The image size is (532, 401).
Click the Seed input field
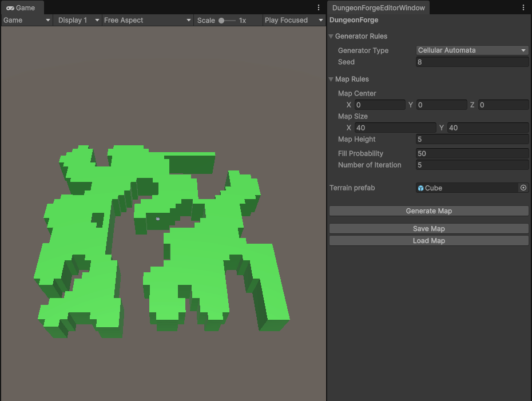(472, 62)
